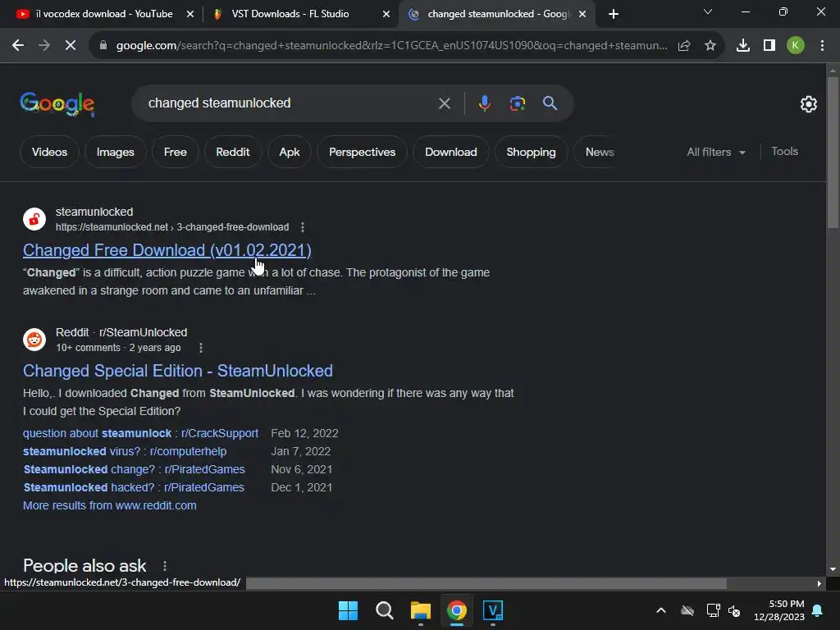The height and width of the screenshot is (630, 840).
Task: Open File Explorer from taskbar
Action: (421, 610)
